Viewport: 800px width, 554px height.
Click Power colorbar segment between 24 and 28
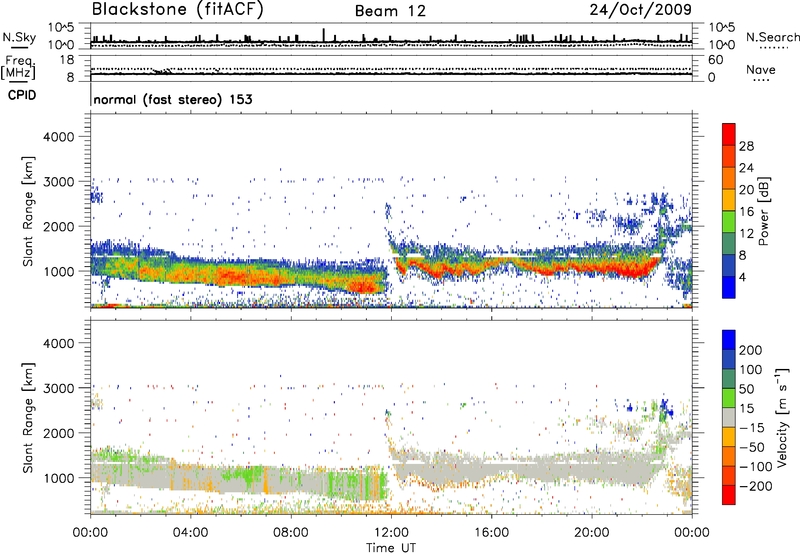pos(729,156)
